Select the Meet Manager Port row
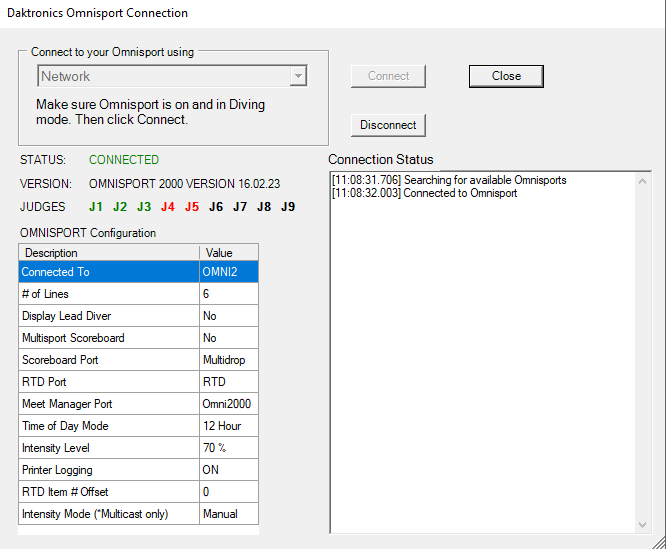 point(138,404)
